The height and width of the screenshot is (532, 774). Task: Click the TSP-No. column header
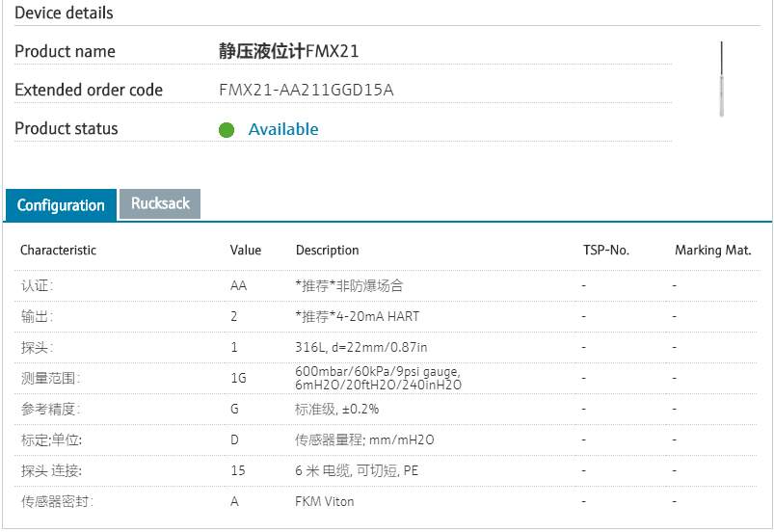[x=606, y=251]
